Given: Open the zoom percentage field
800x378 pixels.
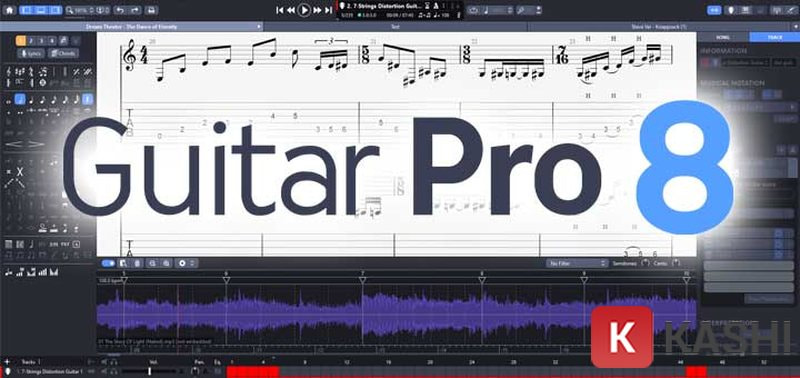Looking at the screenshot, I should (x=80, y=10).
